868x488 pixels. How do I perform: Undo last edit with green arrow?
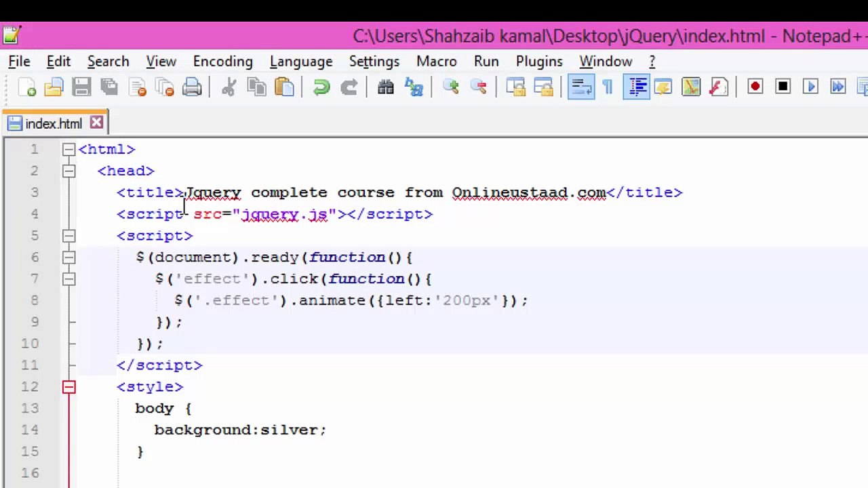click(321, 87)
